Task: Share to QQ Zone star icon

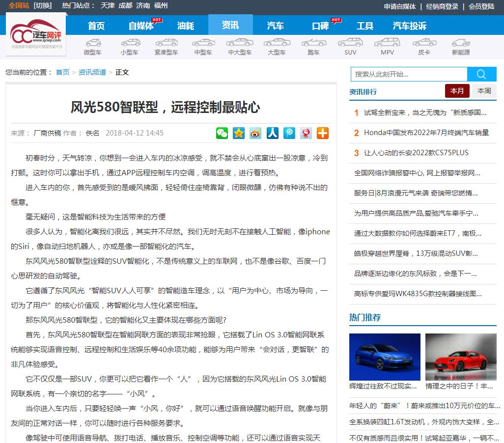Action: 239,133
